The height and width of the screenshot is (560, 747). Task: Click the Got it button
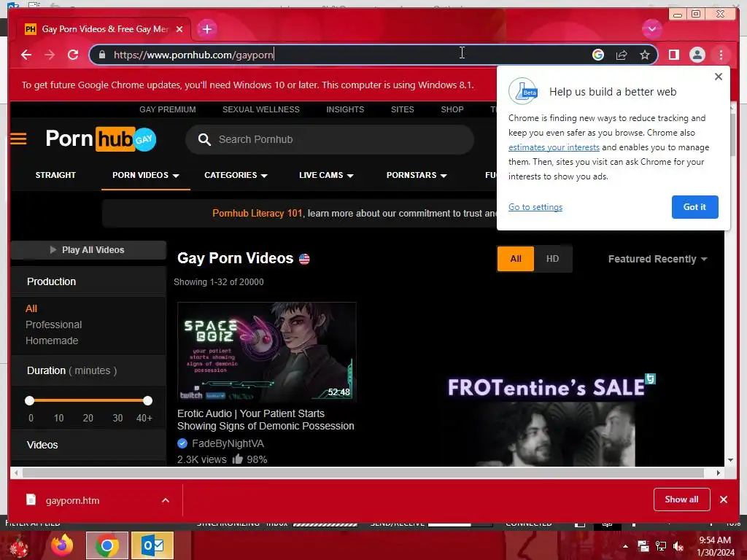click(694, 207)
